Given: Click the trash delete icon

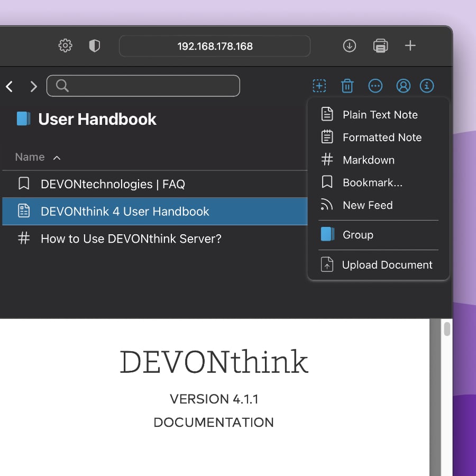Looking at the screenshot, I should (347, 86).
